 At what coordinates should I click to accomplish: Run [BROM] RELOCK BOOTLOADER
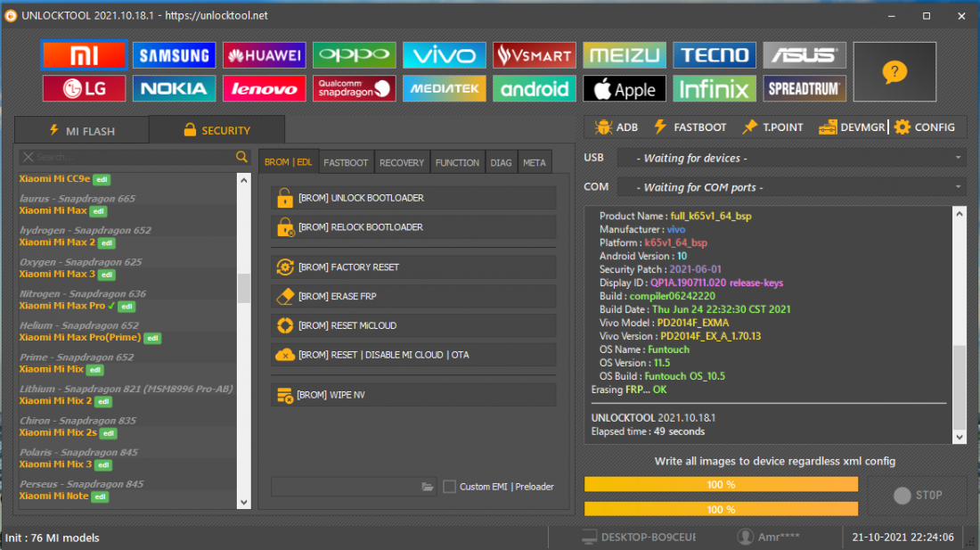(x=413, y=227)
